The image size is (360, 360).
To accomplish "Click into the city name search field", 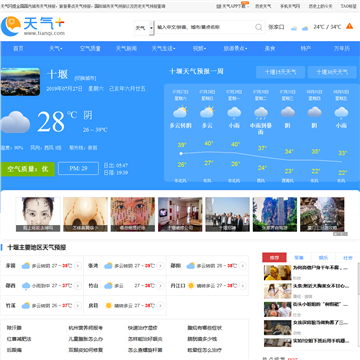I will coord(205,27).
